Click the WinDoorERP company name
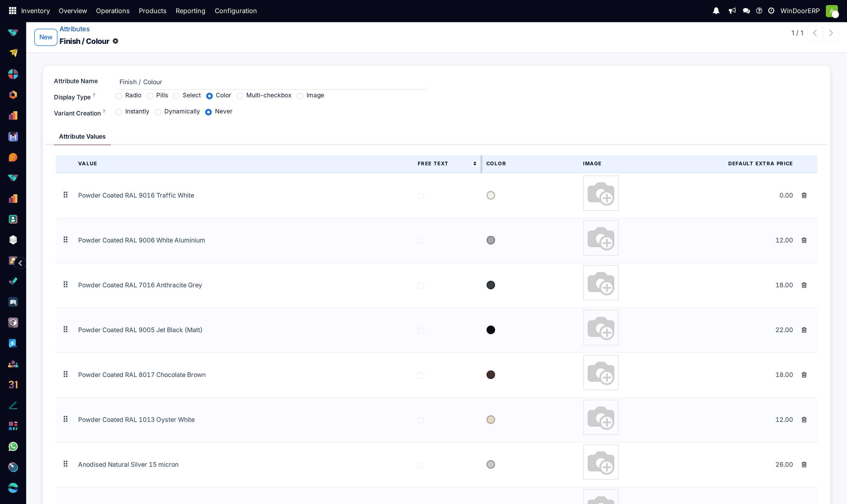The image size is (847, 504). (x=800, y=11)
